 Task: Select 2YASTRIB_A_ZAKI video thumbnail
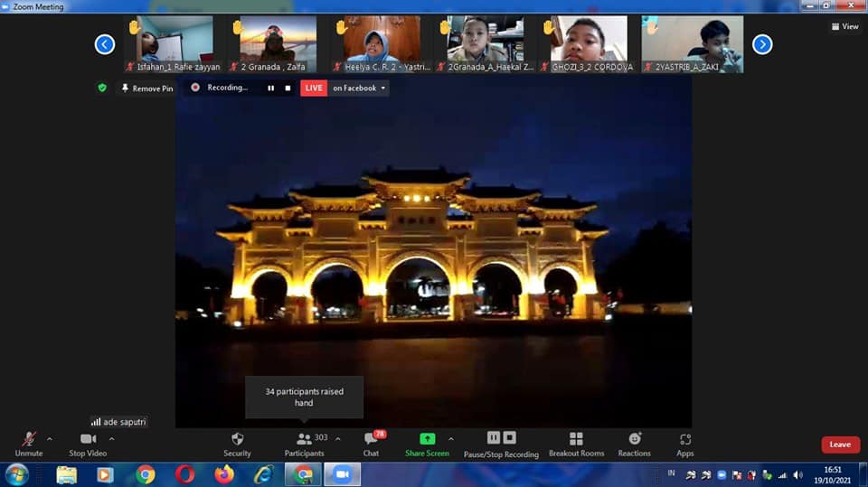click(693, 43)
